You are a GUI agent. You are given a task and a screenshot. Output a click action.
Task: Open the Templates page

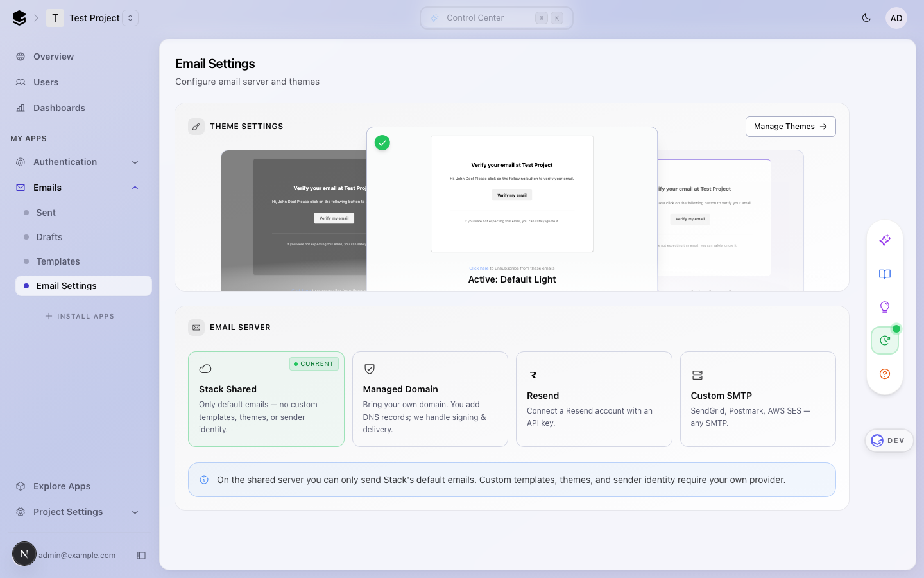pyautogui.click(x=83, y=261)
